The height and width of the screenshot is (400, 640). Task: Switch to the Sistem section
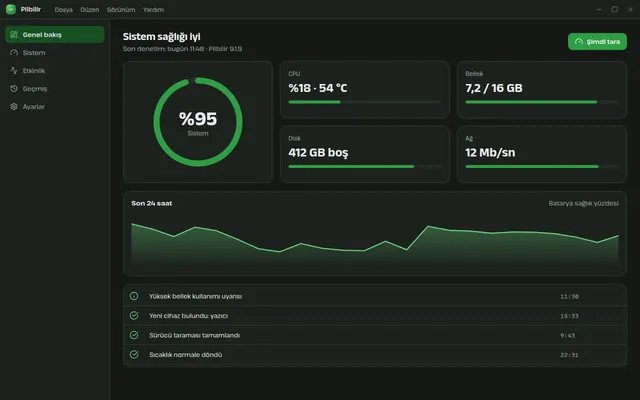point(55,53)
